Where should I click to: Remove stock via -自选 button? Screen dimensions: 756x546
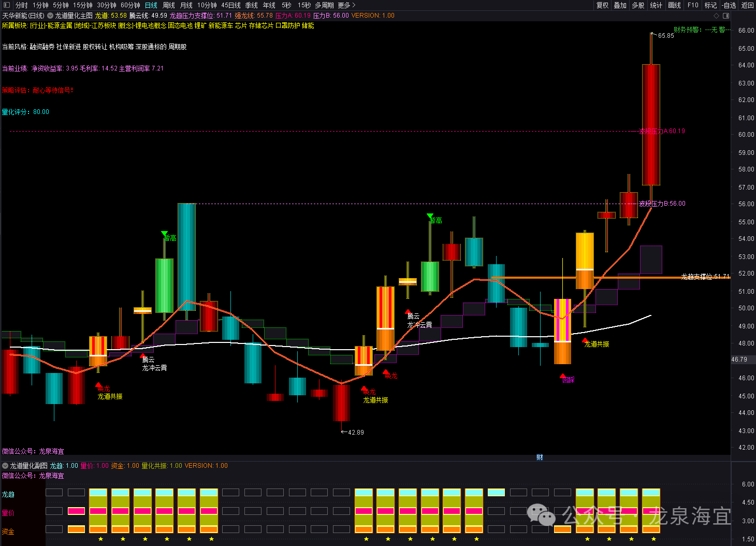coord(729,5)
